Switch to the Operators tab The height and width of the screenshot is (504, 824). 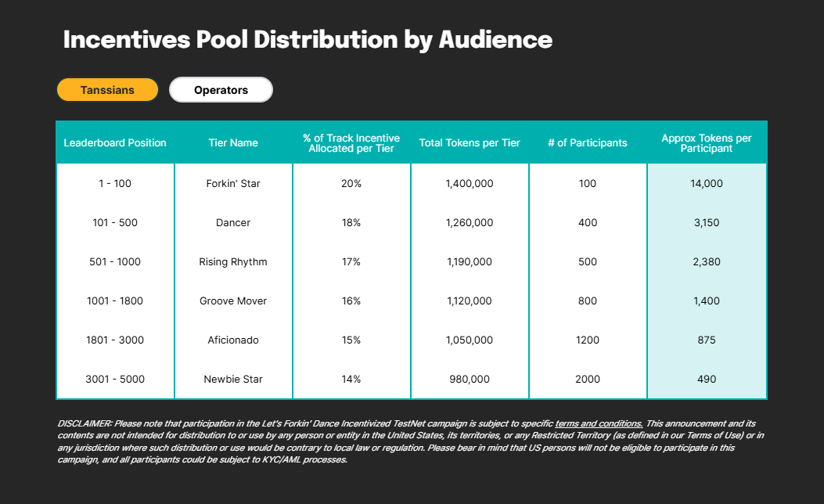point(221,90)
